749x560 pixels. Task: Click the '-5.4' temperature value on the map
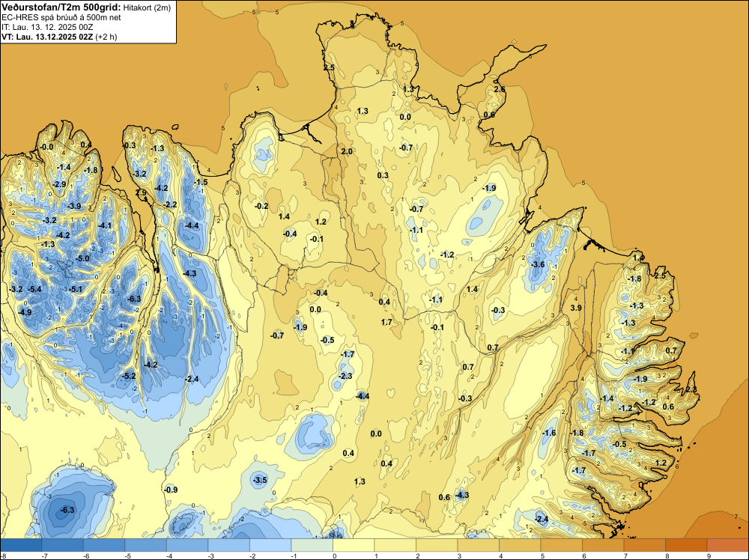point(34,289)
